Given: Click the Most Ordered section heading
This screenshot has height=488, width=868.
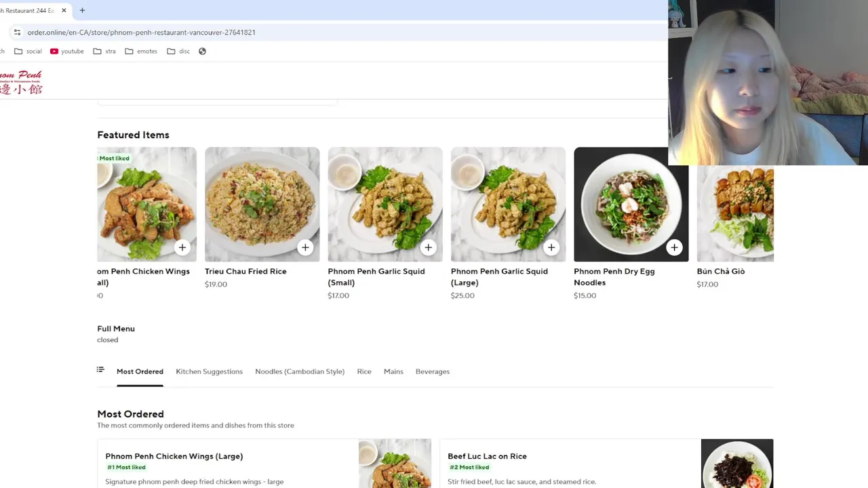Looking at the screenshot, I should pos(130,414).
